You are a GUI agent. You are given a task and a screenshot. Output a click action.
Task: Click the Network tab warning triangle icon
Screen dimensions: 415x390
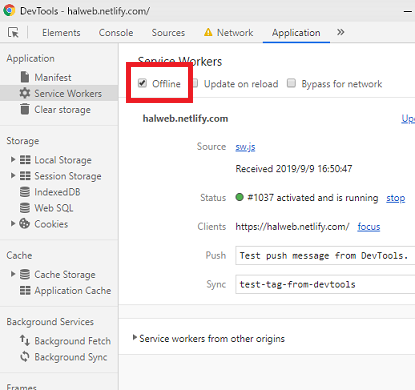pos(208,32)
